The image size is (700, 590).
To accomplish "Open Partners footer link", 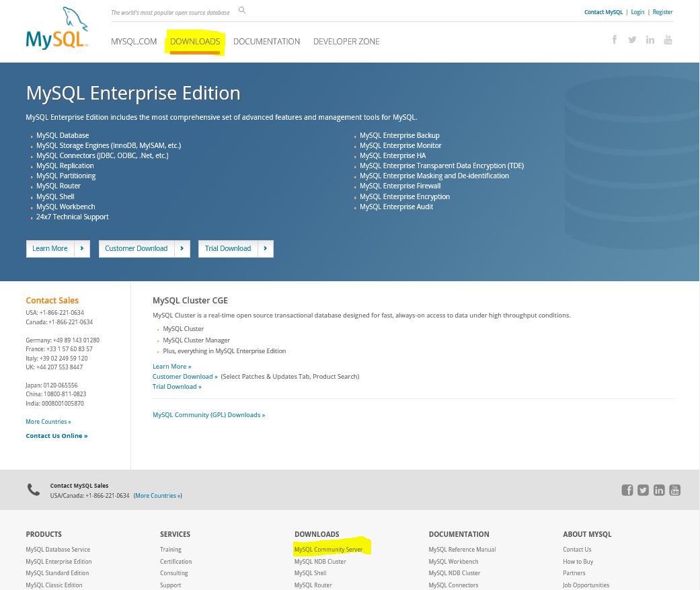I will tap(574, 573).
